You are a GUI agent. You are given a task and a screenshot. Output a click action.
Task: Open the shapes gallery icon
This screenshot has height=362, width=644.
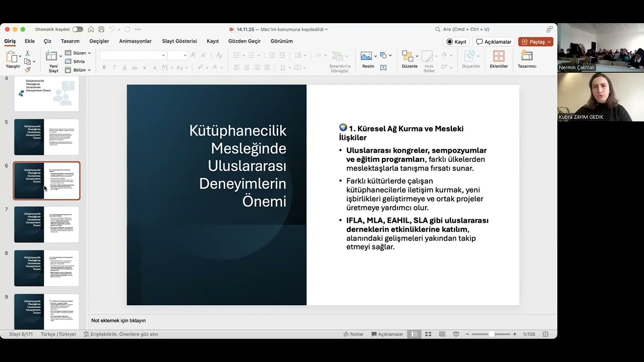384,55
